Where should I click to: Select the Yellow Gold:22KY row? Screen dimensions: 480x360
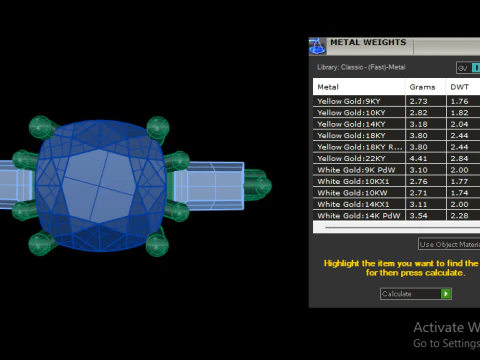396,158
